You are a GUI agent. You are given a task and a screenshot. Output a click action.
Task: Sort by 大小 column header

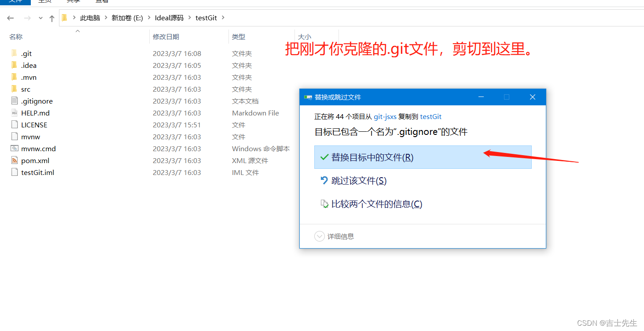(x=305, y=37)
